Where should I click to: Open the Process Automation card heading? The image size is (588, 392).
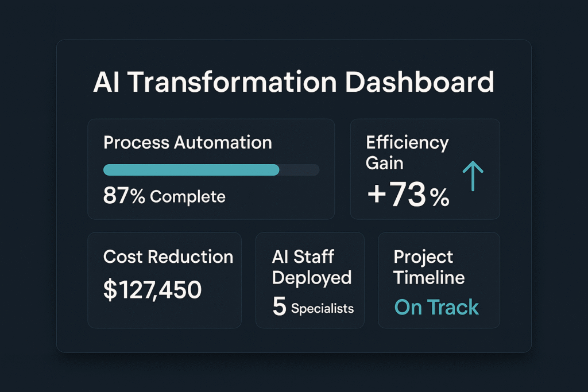tap(188, 143)
